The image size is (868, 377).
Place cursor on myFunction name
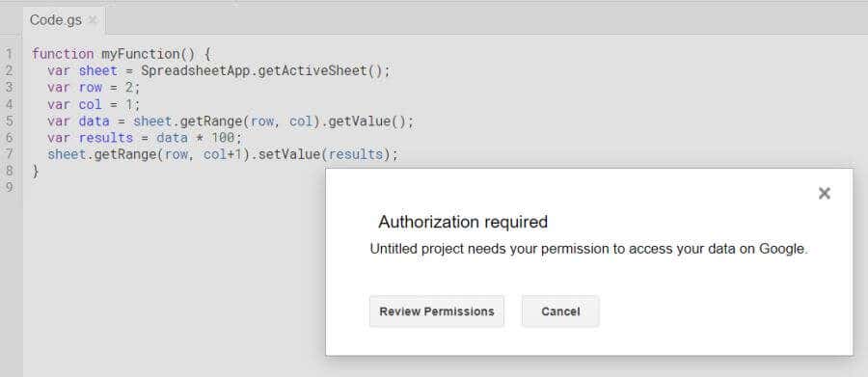140,54
